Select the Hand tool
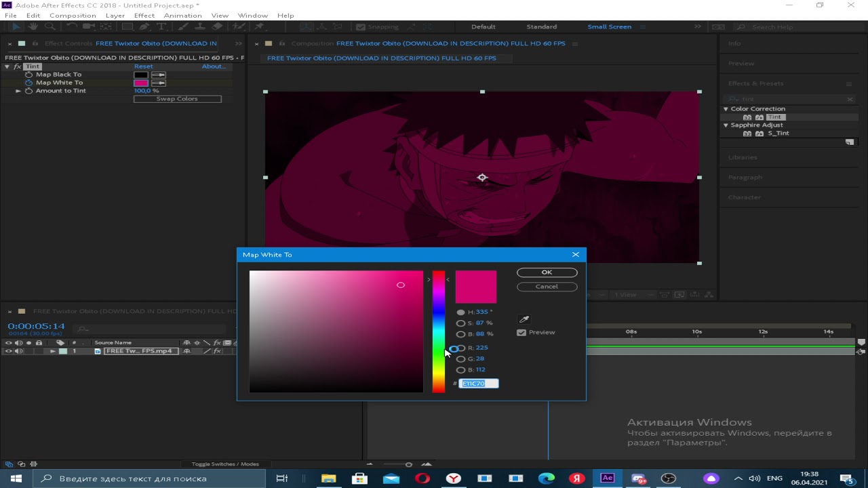Screen dimensions: 868x488 (33, 26)
